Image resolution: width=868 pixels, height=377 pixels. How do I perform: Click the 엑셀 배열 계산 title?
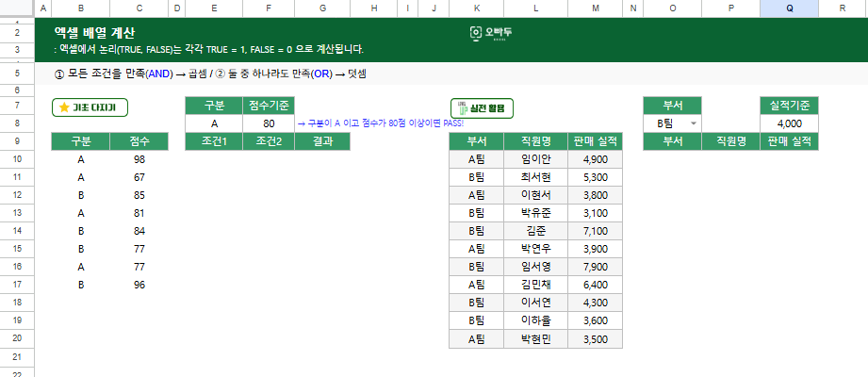pyautogui.click(x=94, y=33)
